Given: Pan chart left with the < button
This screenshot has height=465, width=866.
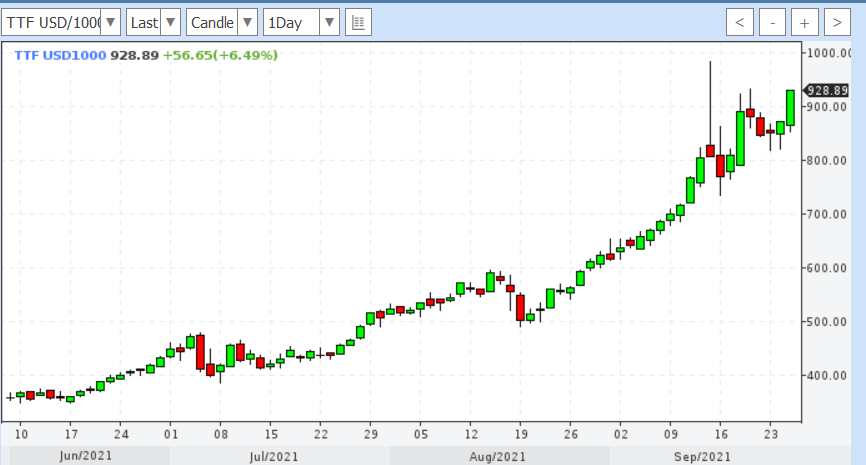Looking at the screenshot, I should pos(740,23).
